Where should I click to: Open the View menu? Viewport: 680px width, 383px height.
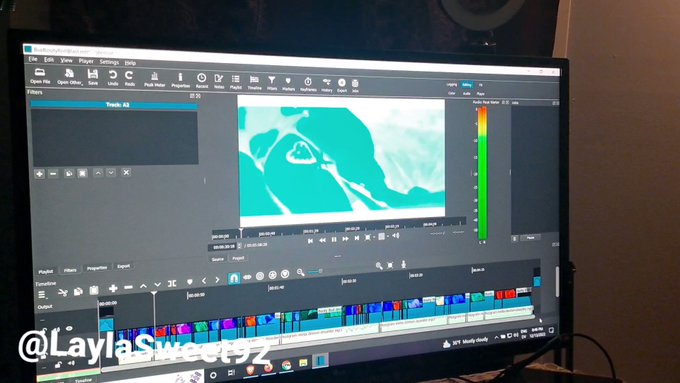click(66, 60)
